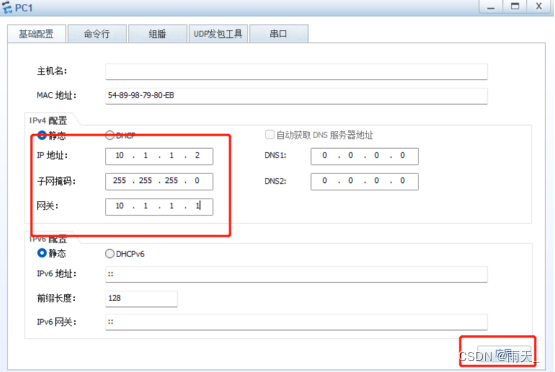Image resolution: width=555 pixels, height=372 pixels.
Task: Click the MAC 地址 field
Action: tap(296, 96)
